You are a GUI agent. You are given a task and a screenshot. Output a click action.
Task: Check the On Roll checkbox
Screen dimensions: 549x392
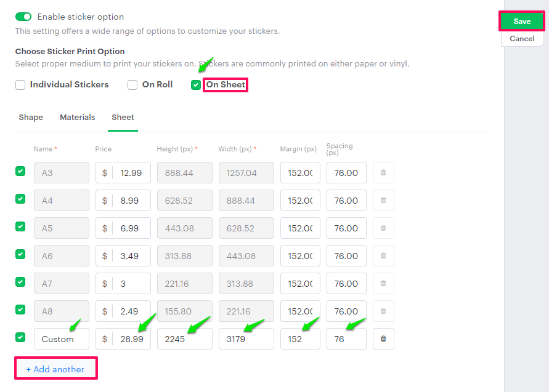[x=132, y=85]
